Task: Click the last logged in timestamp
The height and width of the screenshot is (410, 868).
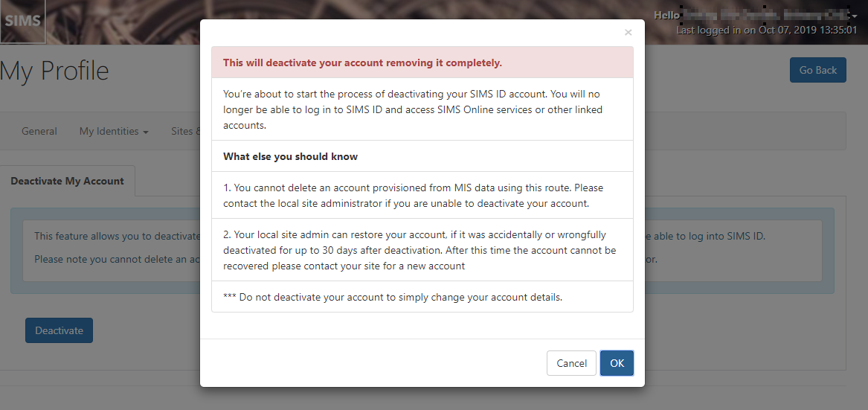Action: (767, 30)
